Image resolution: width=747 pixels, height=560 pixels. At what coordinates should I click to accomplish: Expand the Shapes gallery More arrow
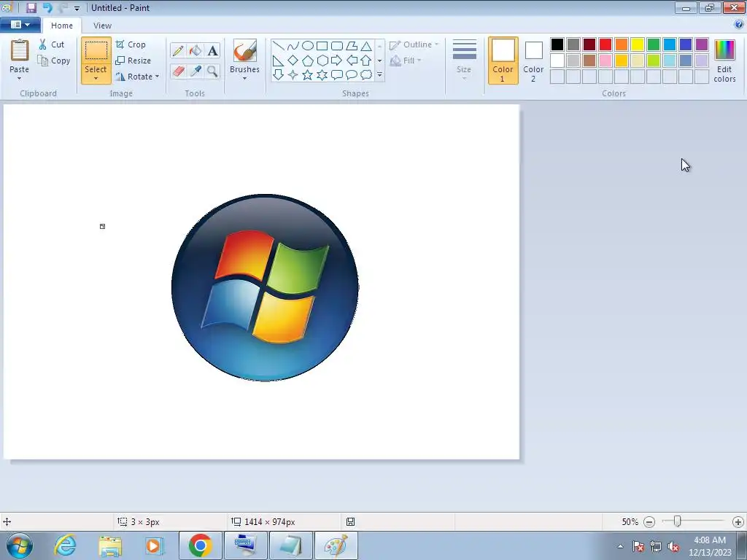[x=379, y=75]
